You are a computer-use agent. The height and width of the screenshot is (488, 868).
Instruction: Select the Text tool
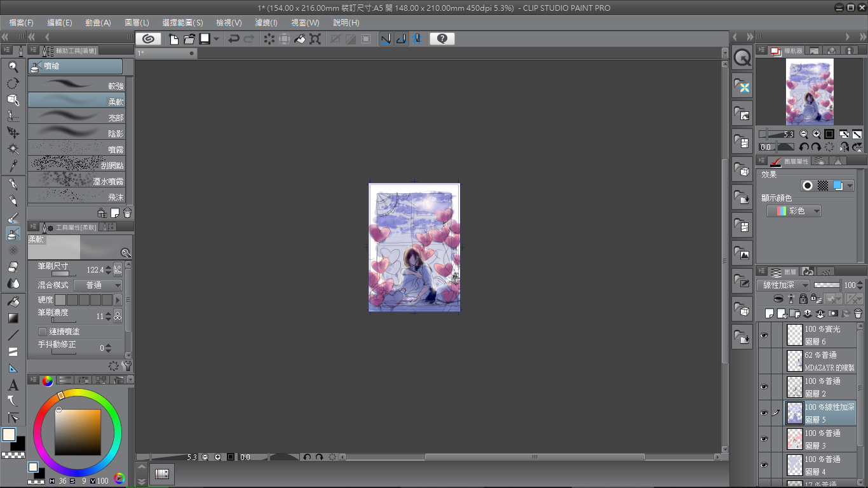(x=13, y=385)
